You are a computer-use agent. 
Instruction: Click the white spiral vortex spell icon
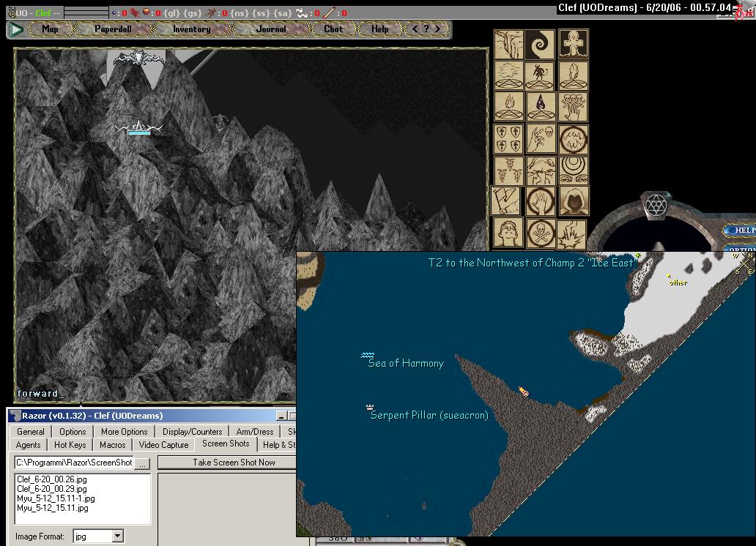(x=539, y=45)
